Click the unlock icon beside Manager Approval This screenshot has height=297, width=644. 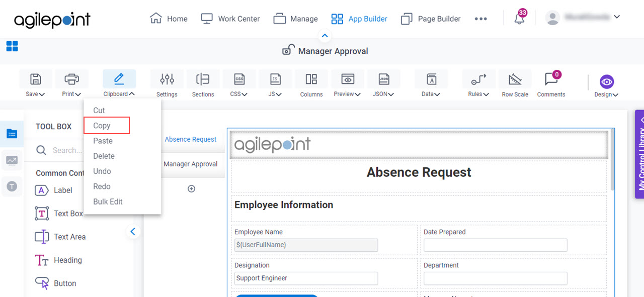(288, 50)
